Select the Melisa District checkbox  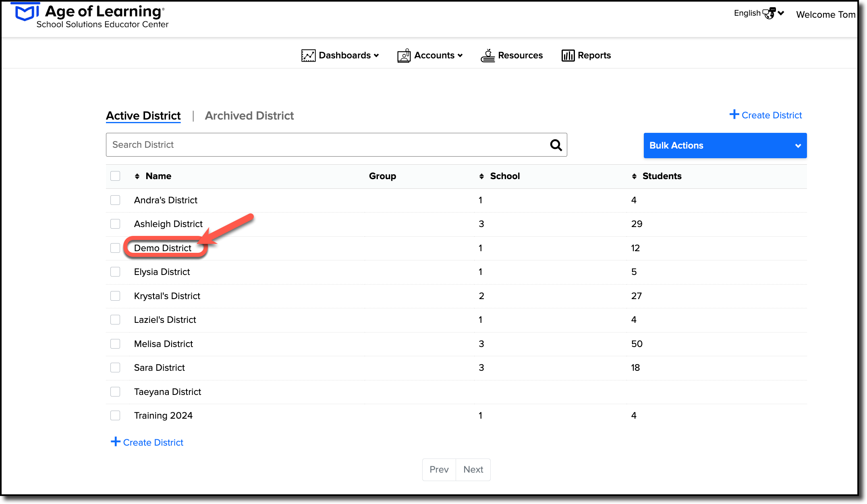pos(115,344)
